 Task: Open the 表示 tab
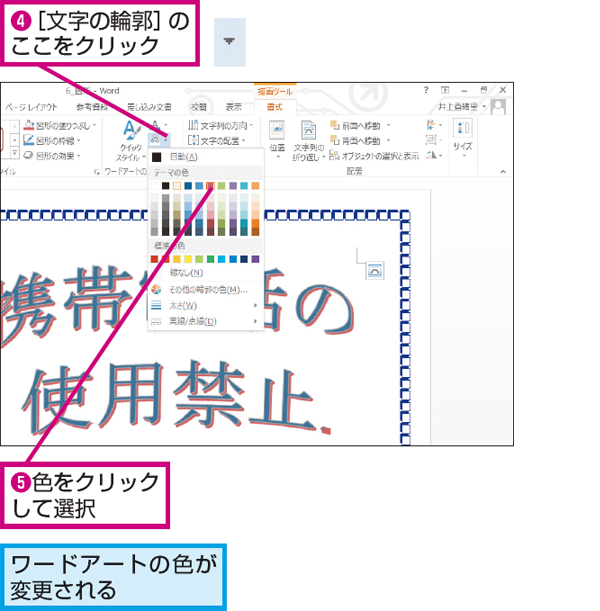pyautogui.click(x=234, y=107)
